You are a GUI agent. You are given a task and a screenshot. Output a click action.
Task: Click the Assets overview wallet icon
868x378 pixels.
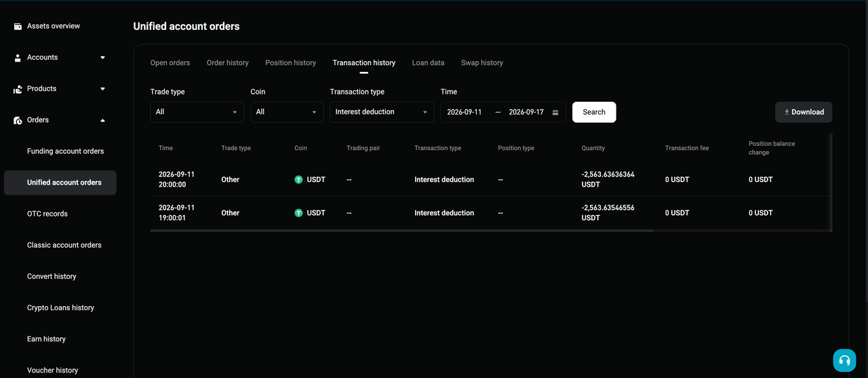[x=18, y=26]
